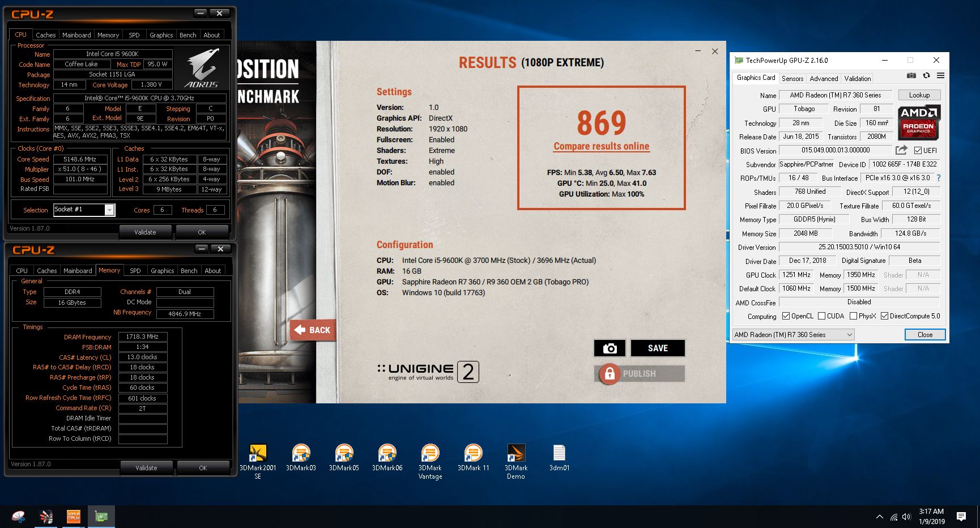Click the Memory Size 2048 MB field

(805, 233)
